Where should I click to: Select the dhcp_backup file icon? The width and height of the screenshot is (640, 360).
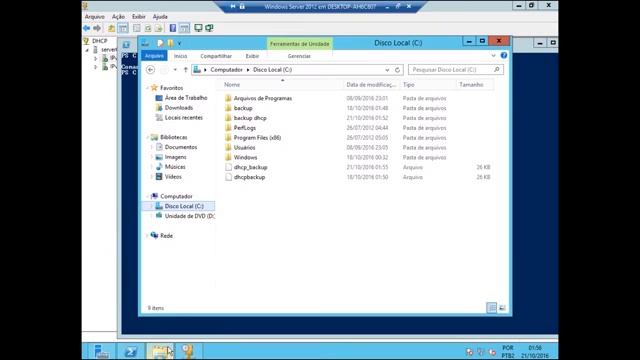pos(228,167)
